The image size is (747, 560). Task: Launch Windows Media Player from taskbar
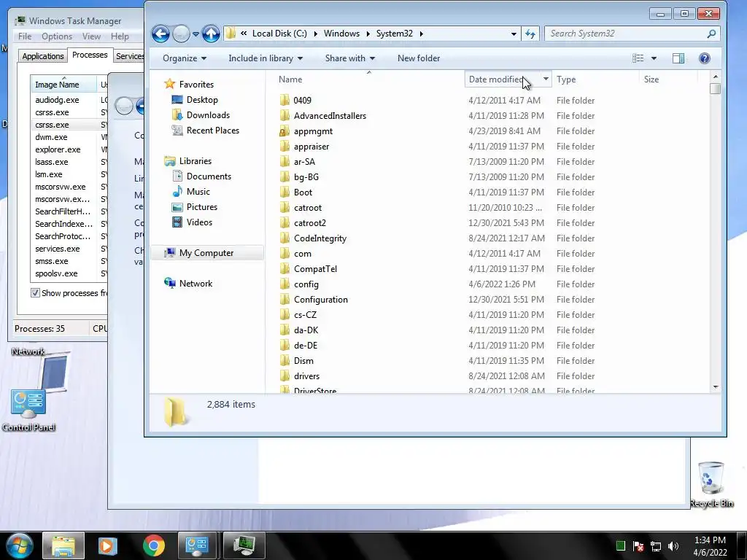pos(108,545)
